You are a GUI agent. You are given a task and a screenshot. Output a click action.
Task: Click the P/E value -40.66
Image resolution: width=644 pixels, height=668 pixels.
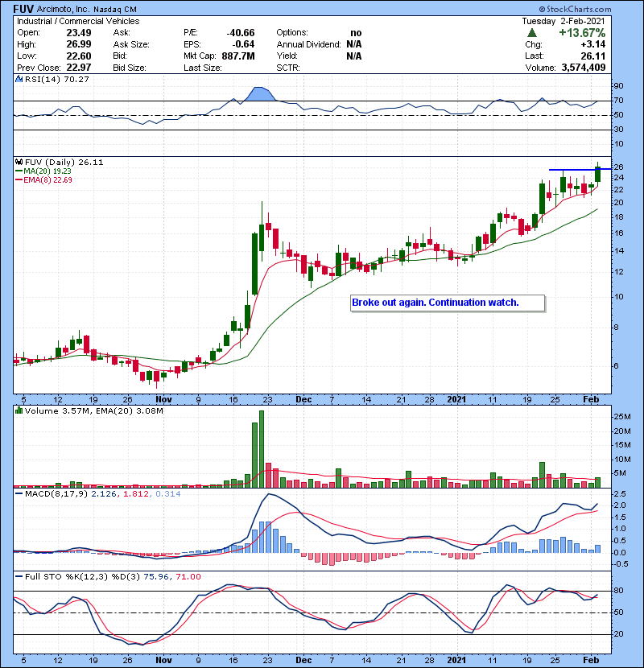(x=241, y=33)
